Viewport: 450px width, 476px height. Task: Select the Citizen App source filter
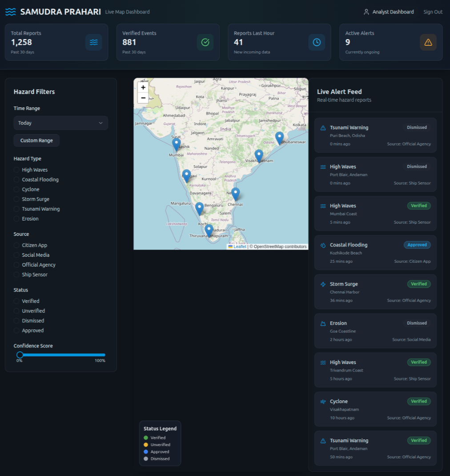pos(17,245)
